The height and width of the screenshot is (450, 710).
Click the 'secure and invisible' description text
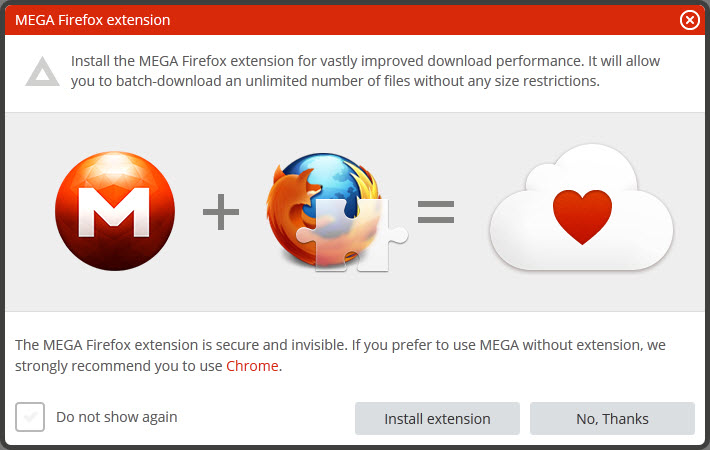[340, 345]
